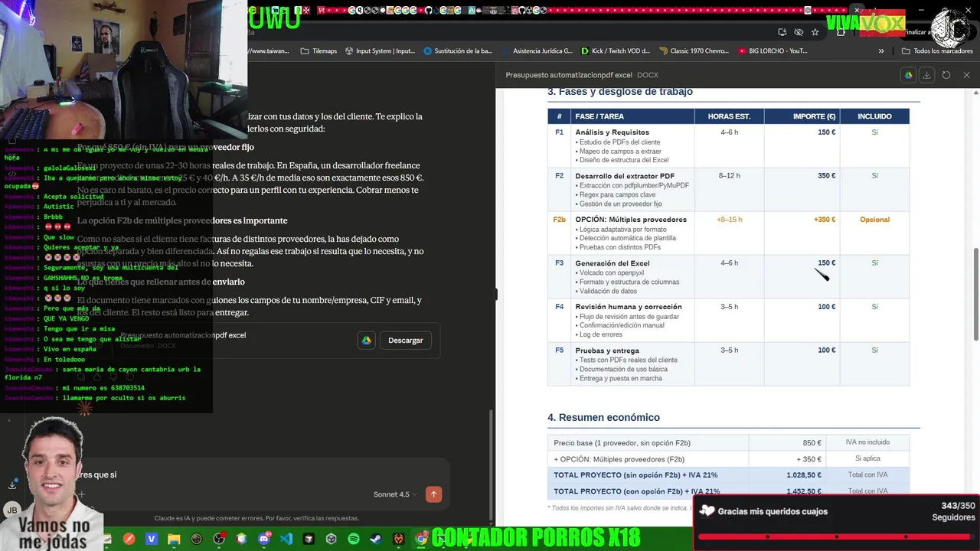This screenshot has width=980, height=551.
Task: Click the install-app icon in address bar
Action: pos(782,32)
